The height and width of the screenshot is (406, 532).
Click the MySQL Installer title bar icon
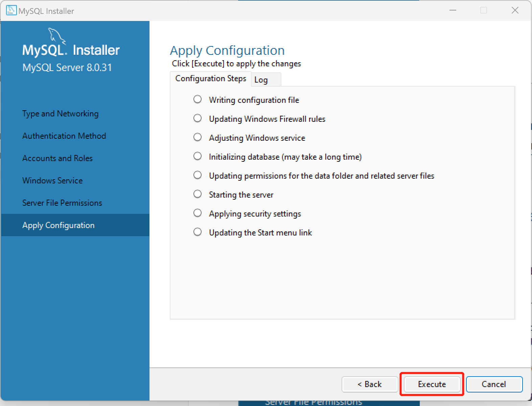tap(11, 10)
